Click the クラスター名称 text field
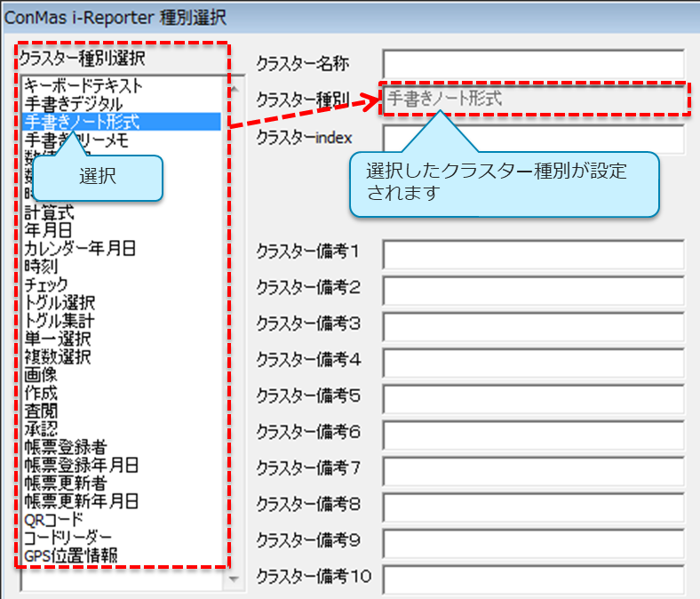This screenshot has height=599, width=700. (533, 64)
